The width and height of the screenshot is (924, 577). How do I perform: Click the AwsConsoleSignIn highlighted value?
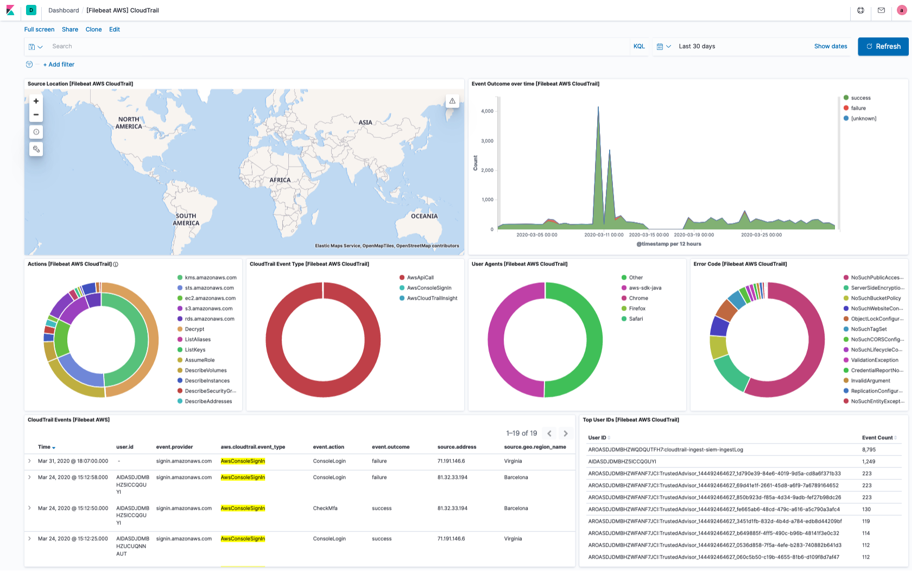coord(243,461)
